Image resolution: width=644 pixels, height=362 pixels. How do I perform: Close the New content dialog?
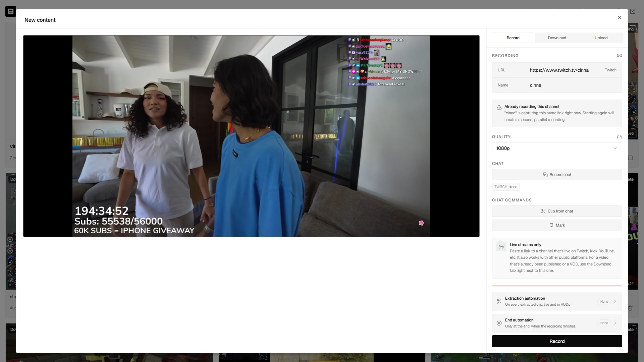pyautogui.click(x=619, y=17)
